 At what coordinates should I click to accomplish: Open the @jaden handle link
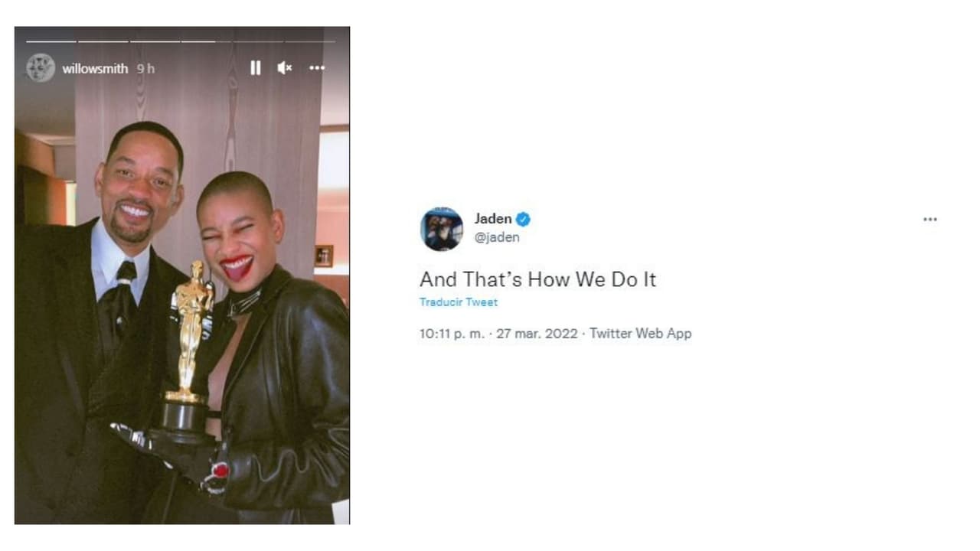coord(497,237)
